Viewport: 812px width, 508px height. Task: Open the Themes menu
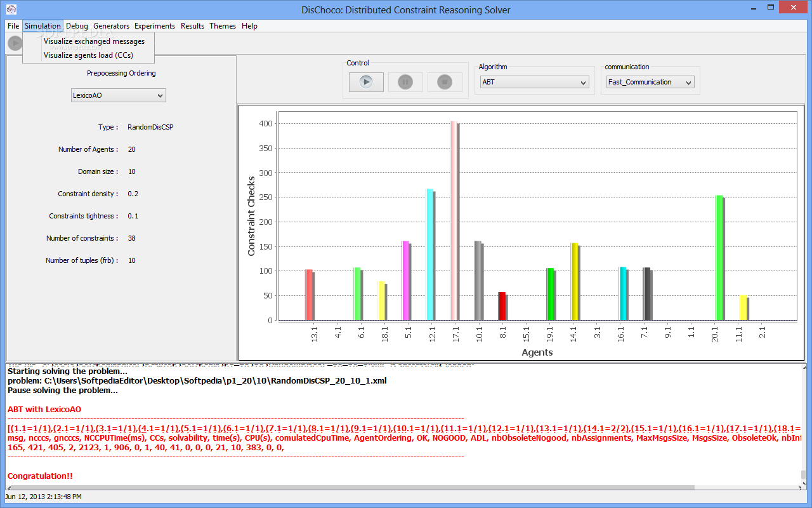[x=223, y=26]
